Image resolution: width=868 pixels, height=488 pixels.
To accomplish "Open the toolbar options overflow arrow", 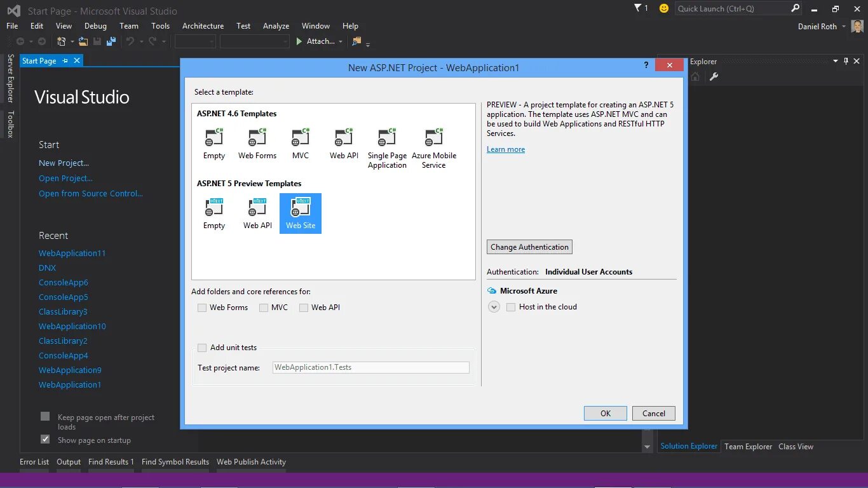I will pyautogui.click(x=368, y=44).
